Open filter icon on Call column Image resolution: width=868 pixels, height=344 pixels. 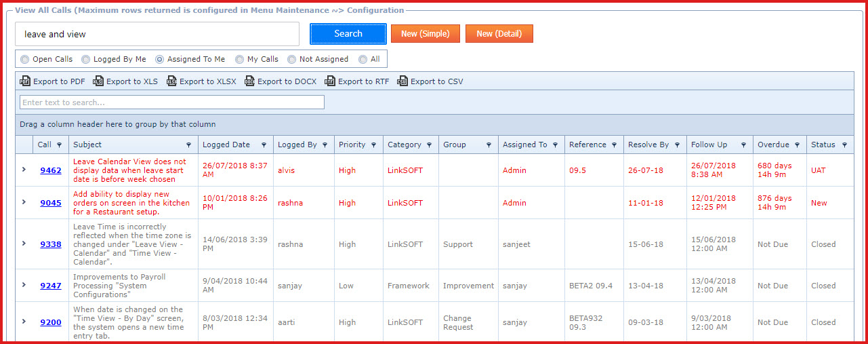point(60,145)
